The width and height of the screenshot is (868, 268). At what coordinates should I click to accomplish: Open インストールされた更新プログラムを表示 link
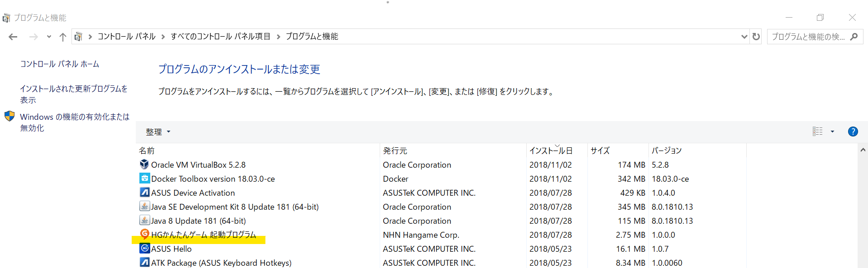73,94
